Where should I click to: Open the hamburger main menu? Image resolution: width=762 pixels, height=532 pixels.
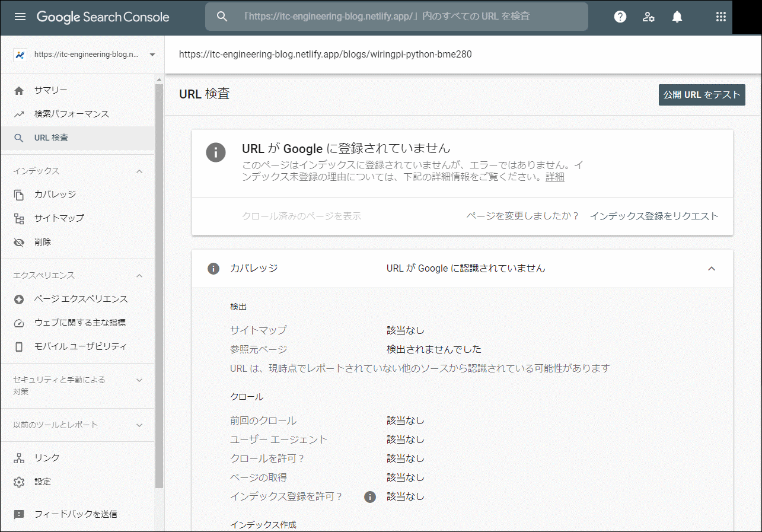[x=20, y=17]
